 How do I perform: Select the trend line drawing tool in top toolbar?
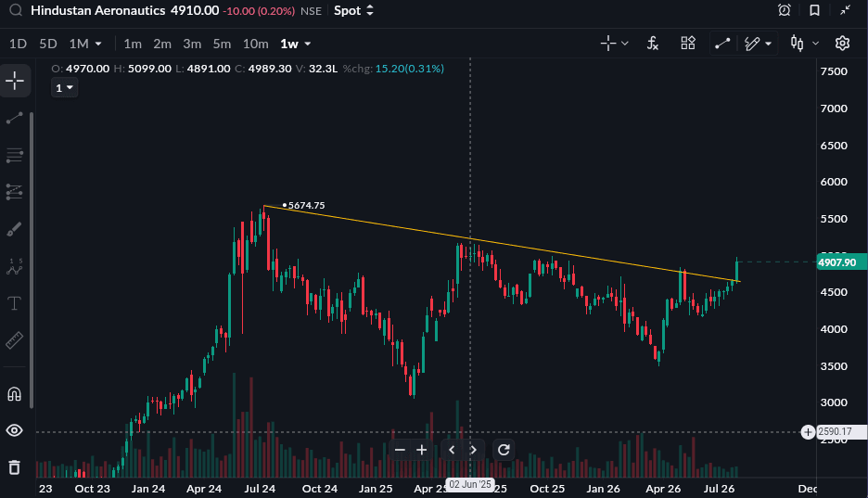(722, 44)
